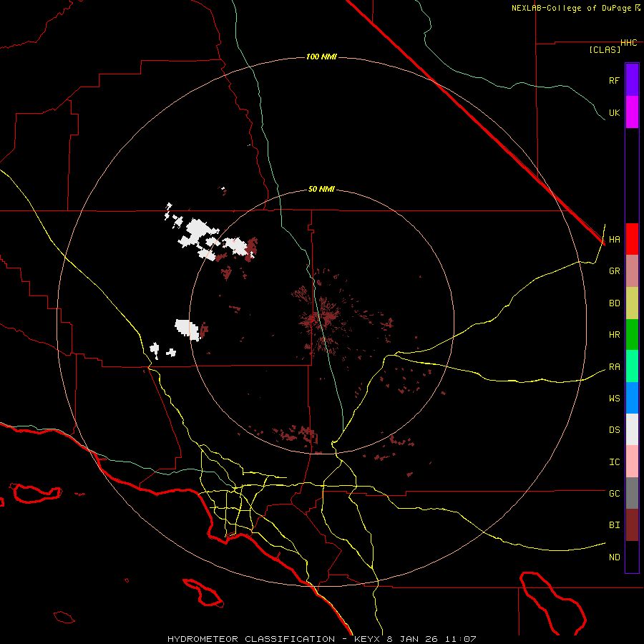Click the BD legend label
This screenshot has width=644, height=644.
point(614,303)
